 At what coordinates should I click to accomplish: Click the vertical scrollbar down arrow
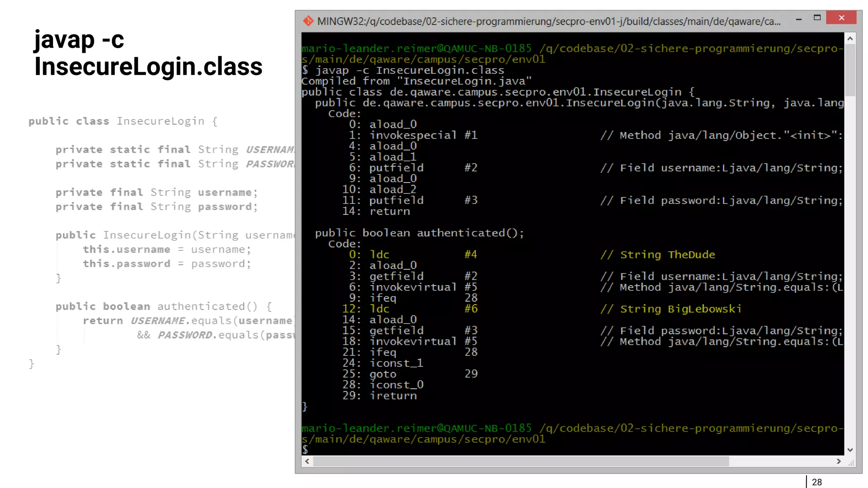pos(850,450)
